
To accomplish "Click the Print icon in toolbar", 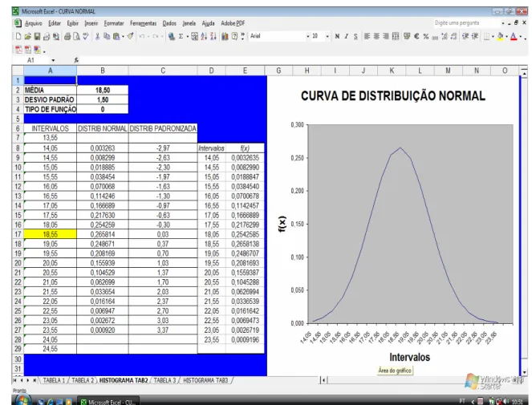I will click(67, 36).
